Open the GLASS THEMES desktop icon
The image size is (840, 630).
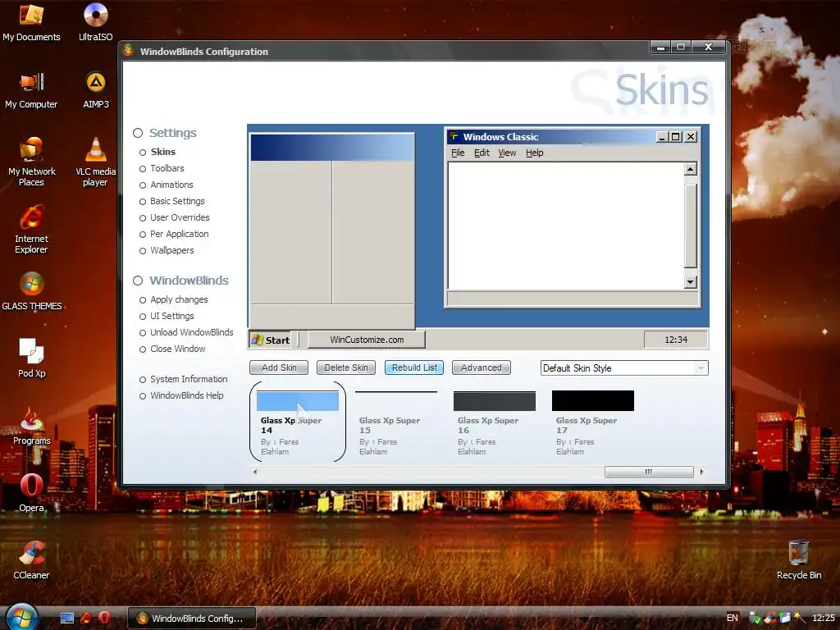(32, 291)
